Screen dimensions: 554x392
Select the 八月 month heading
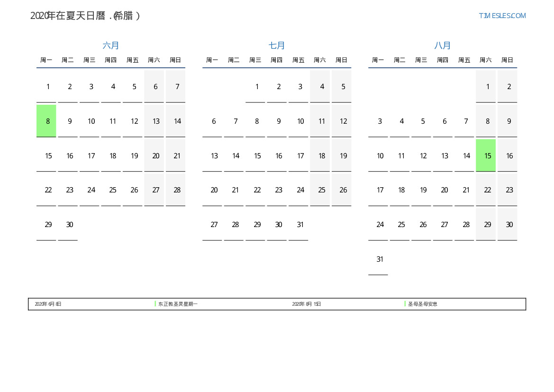pyautogui.click(x=442, y=45)
